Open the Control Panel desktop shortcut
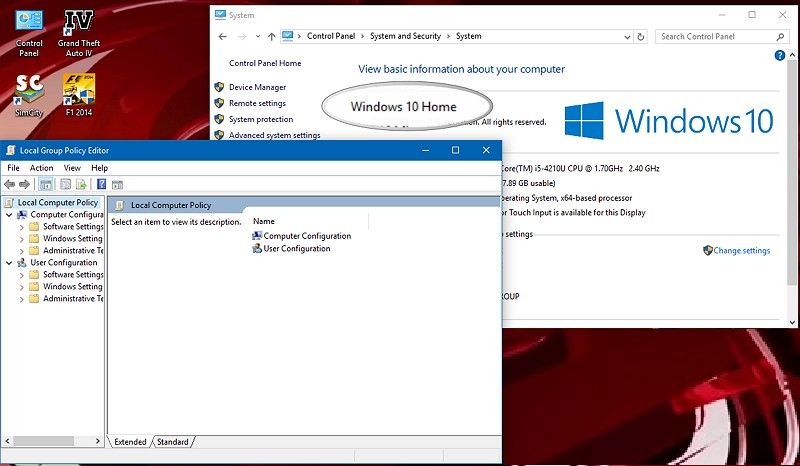Viewport: 800px width, 466px height. pyautogui.click(x=29, y=34)
